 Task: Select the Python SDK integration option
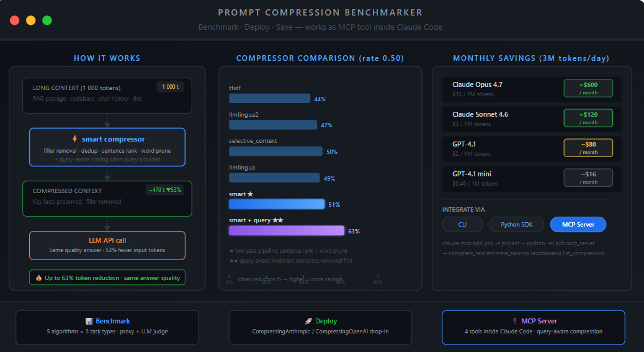tap(516, 224)
